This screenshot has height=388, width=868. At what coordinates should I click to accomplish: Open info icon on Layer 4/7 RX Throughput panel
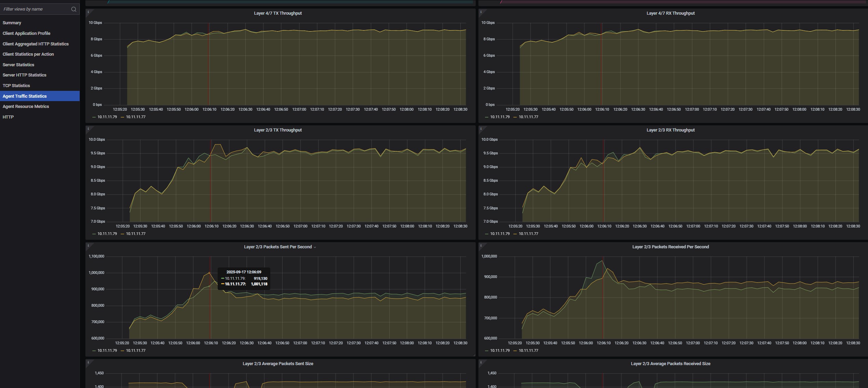481,12
